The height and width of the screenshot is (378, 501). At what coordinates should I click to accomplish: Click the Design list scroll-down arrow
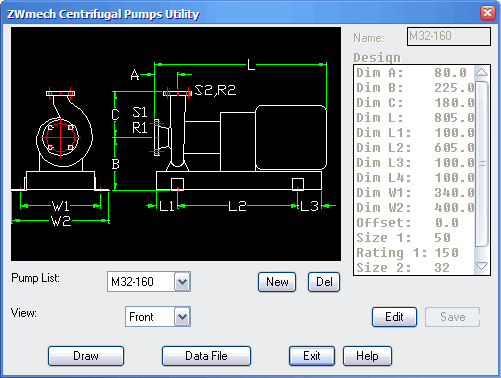click(482, 267)
